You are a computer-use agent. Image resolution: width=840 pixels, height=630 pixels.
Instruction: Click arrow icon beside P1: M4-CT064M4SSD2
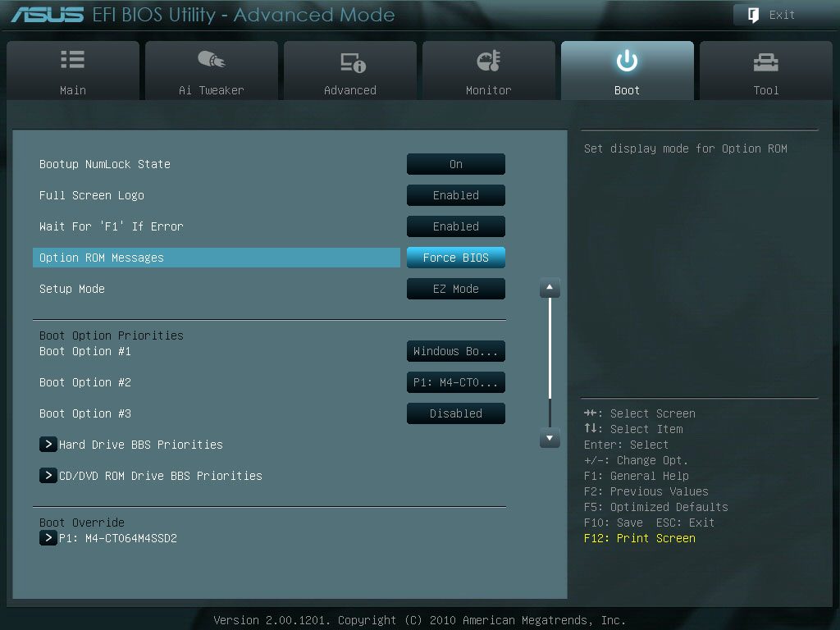pyautogui.click(x=48, y=538)
